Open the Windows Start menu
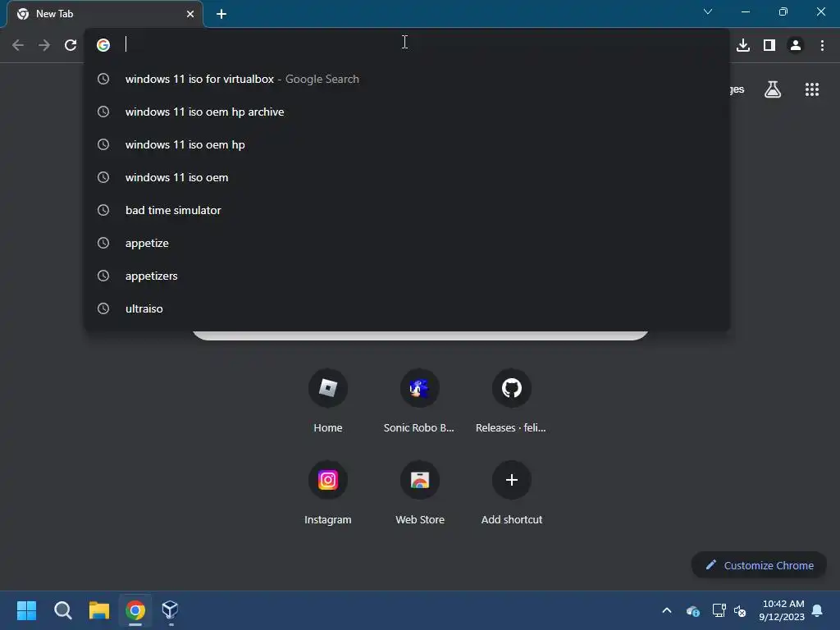This screenshot has width=840, height=630. pos(26,610)
